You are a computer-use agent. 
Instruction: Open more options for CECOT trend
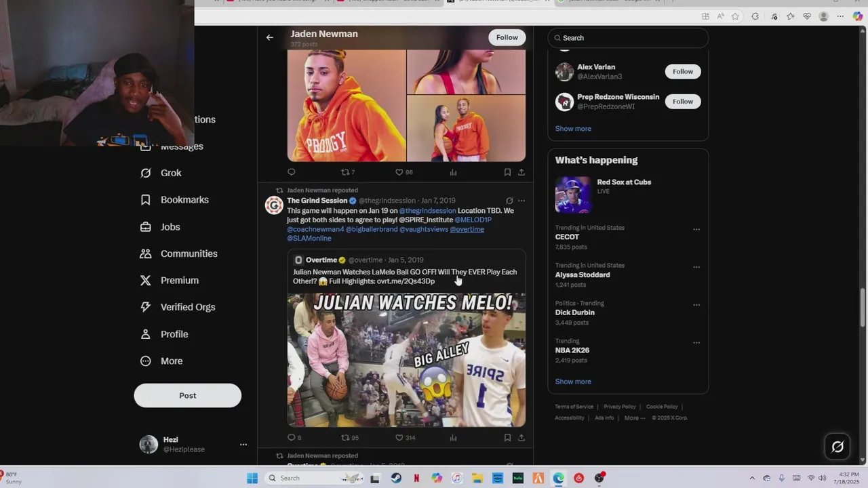pos(696,229)
